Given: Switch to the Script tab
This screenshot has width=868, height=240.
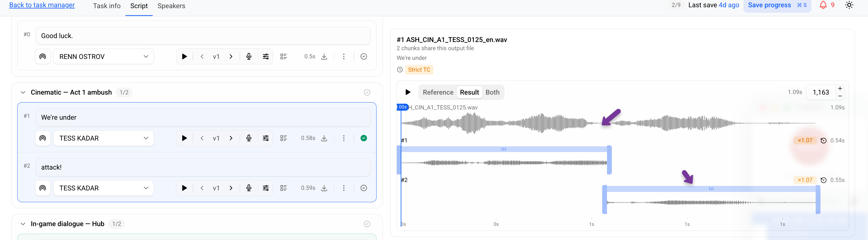Looking at the screenshot, I should 139,6.
